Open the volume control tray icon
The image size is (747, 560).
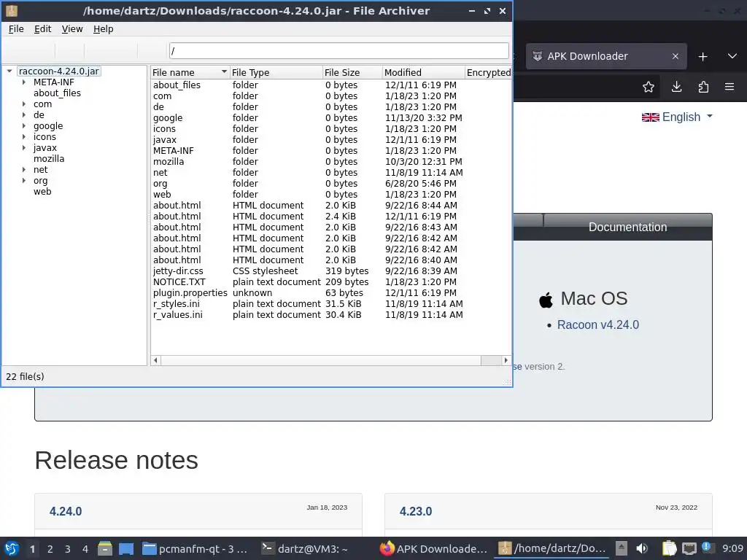pyautogui.click(x=642, y=548)
